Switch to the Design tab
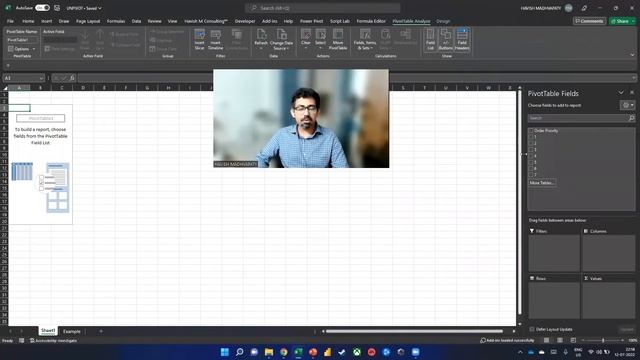Viewport: 640px width, 360px height. point(443,21)
